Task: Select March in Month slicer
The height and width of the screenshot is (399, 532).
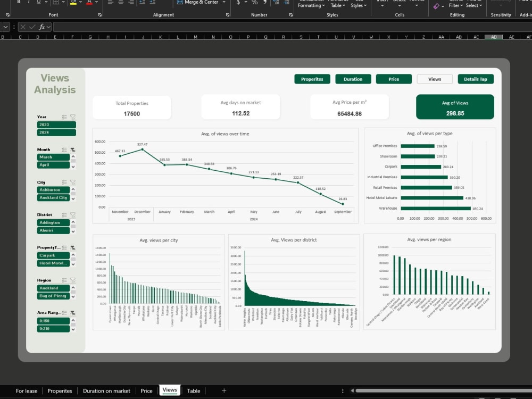Action: (x=53, y=157)
